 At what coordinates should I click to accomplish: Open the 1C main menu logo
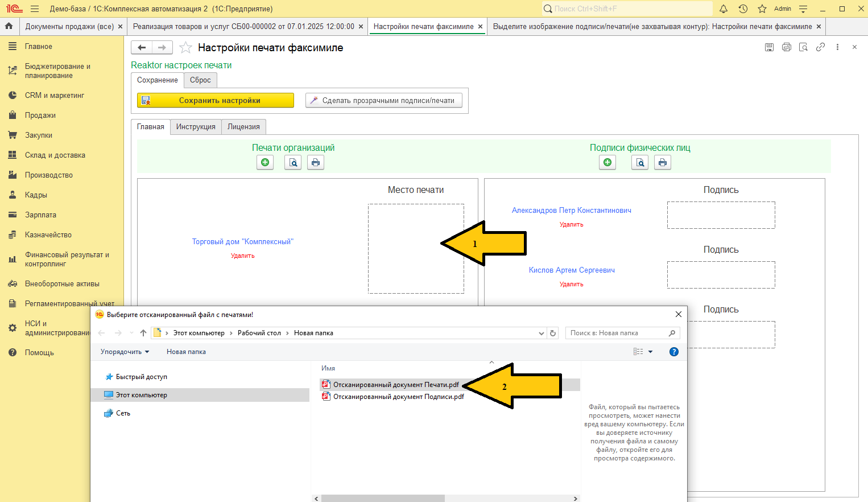(x=14, y=9)
